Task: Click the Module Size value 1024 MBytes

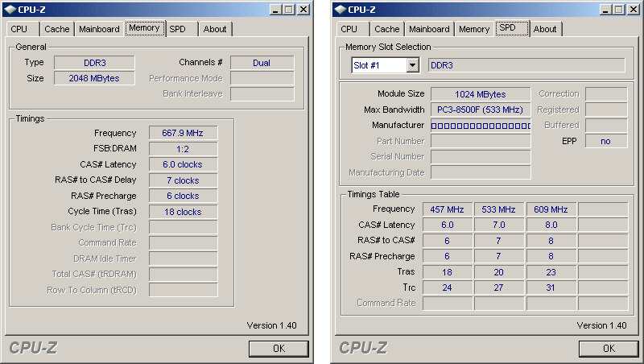Action: (481, 94)
